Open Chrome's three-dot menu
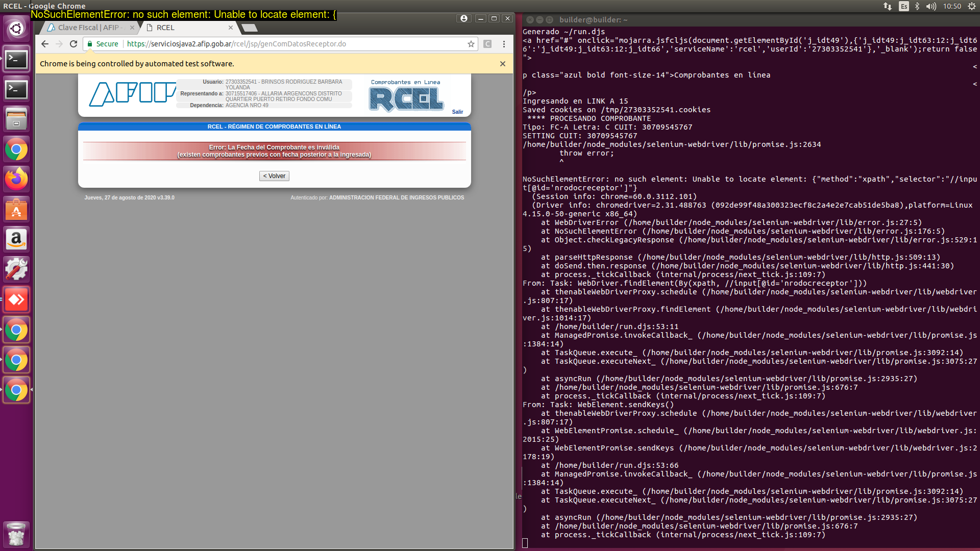 504,44
